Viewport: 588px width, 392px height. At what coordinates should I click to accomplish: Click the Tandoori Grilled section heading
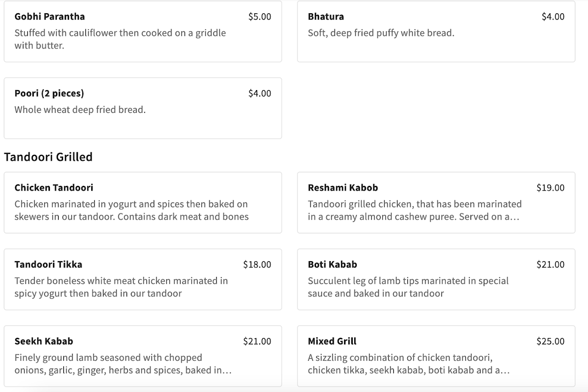point(48,157)
